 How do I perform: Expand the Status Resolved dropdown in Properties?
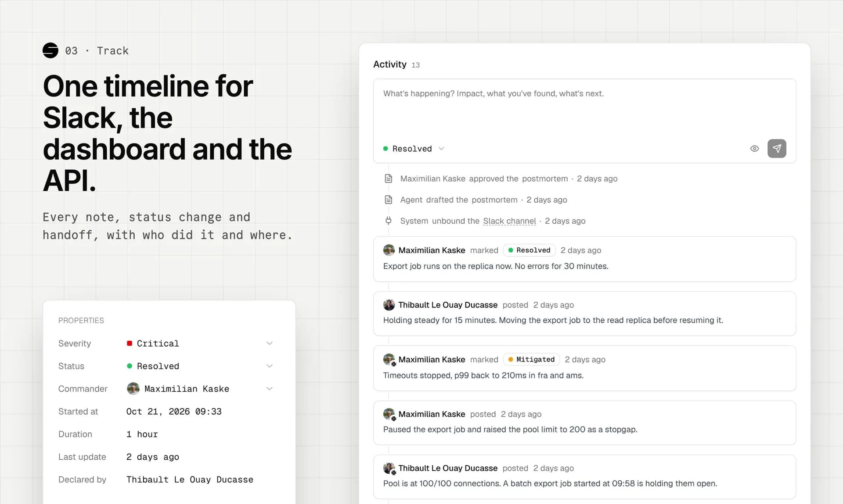click(270, 366)
